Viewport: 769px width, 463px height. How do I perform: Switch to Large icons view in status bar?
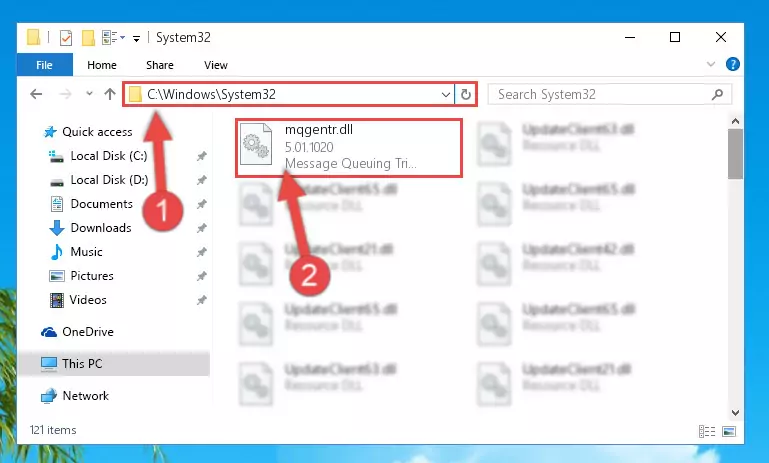[x=729, y=432]
